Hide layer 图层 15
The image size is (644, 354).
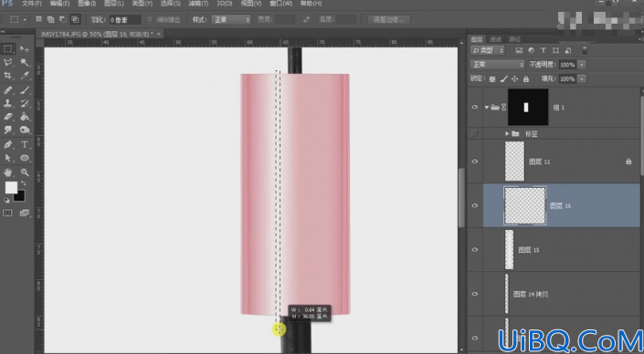(475, 249)
